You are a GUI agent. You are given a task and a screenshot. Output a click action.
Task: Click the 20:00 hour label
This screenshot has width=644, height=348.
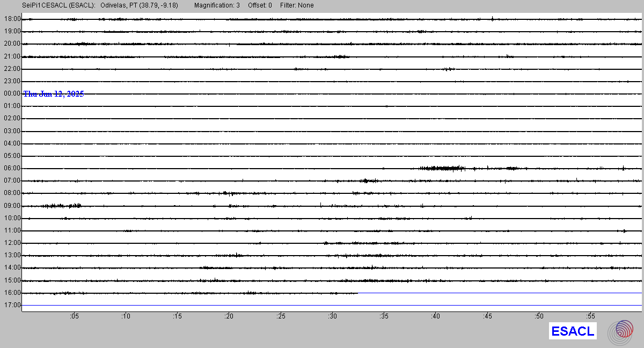[12, 44]
